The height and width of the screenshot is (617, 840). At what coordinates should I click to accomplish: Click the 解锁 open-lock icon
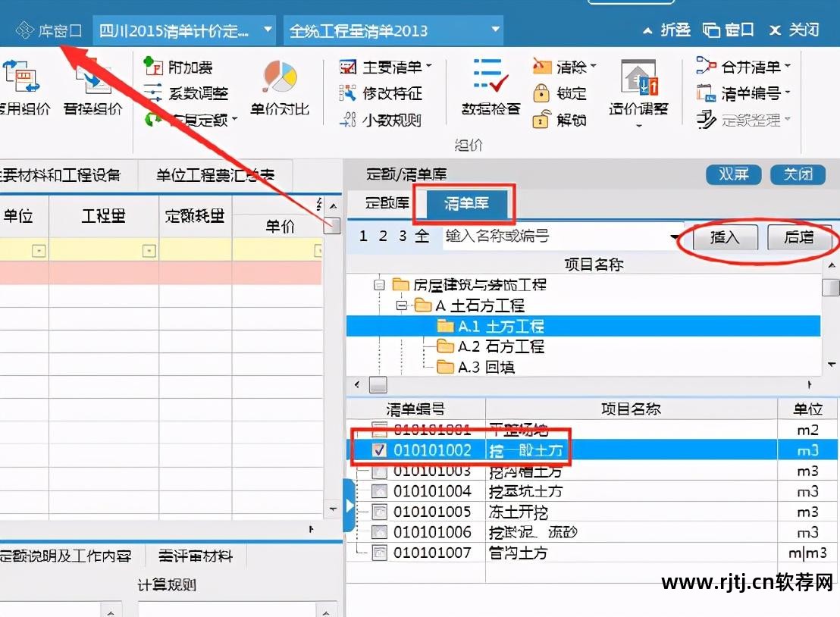click(x=541, y=120)
